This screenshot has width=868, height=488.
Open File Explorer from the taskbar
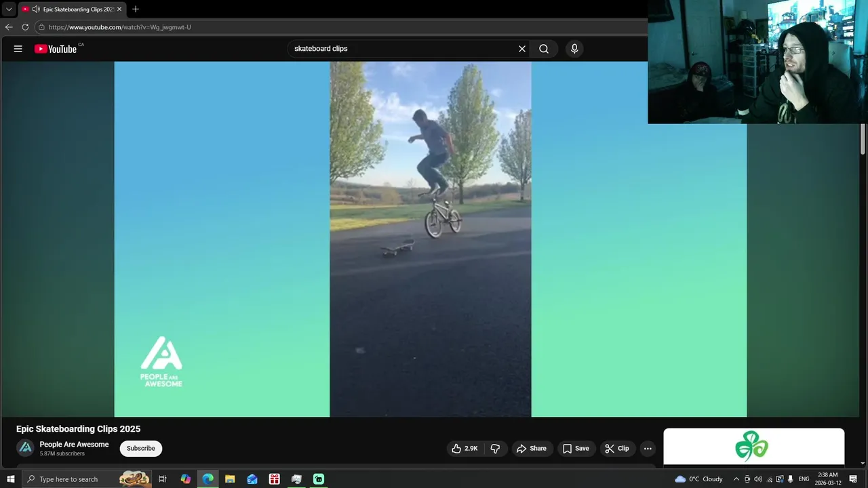230,479
